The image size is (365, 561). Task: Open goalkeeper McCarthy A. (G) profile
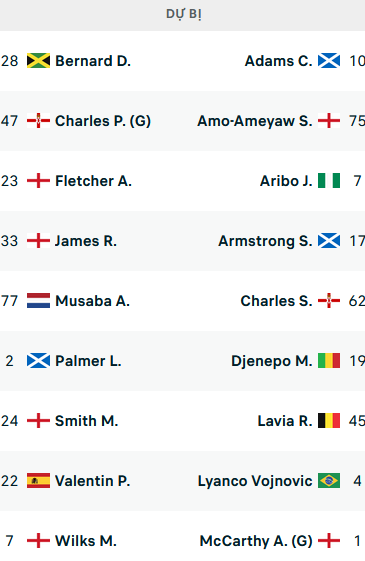[x=256, y=541]
